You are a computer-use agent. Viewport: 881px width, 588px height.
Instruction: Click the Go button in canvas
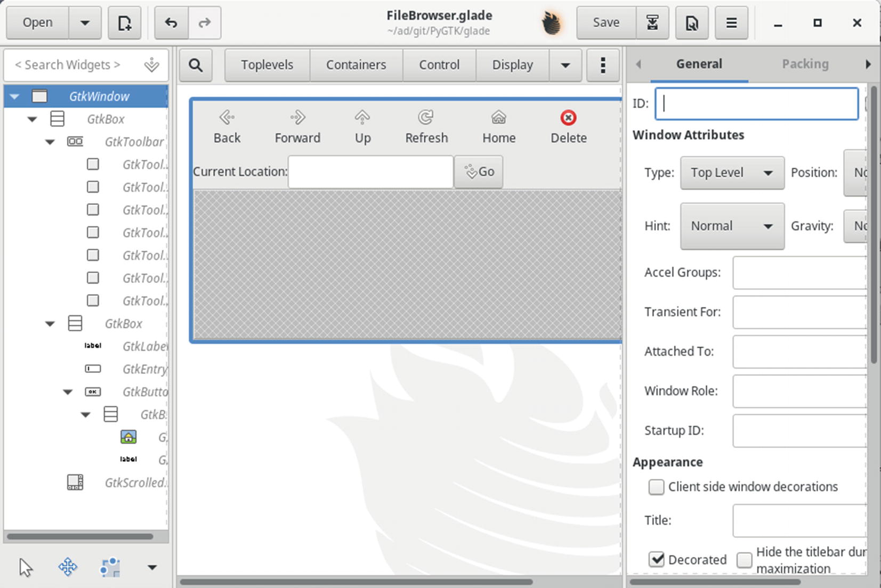(x=479, y=171)
